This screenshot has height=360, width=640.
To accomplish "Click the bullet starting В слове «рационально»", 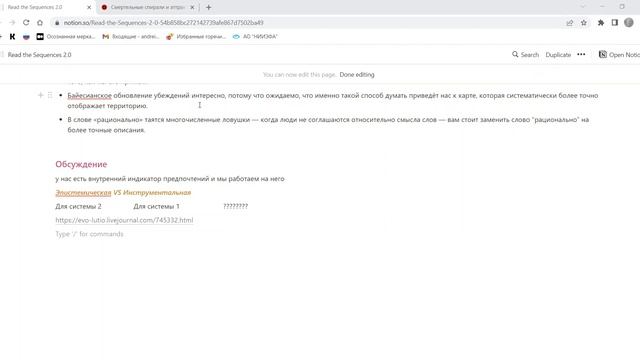I will tap(328, 125).
